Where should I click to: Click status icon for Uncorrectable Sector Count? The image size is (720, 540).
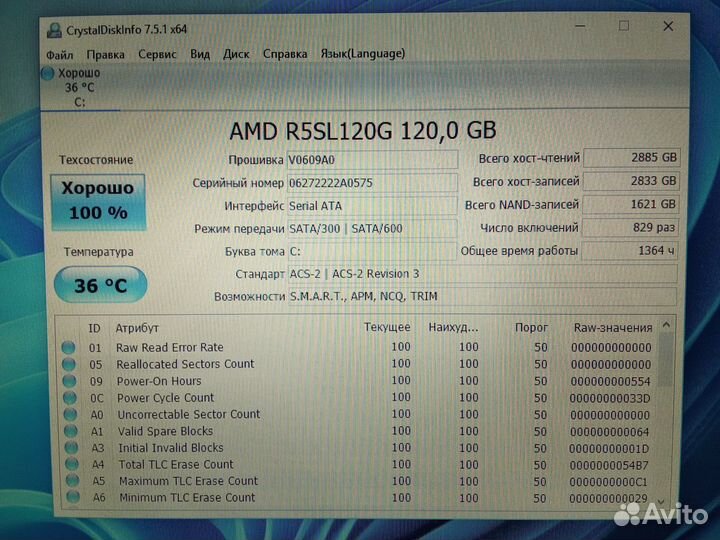[70, 415]
